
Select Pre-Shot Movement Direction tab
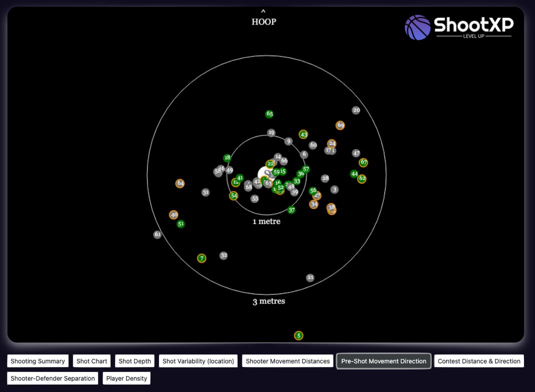pyautogui.click(x=384, y=361)
